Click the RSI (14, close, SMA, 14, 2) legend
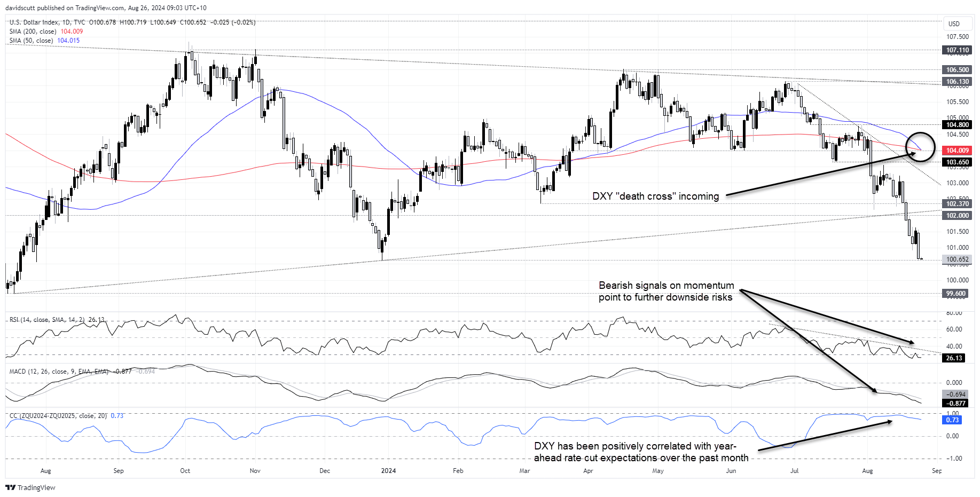980x497 pixels. tap(47, 320)
